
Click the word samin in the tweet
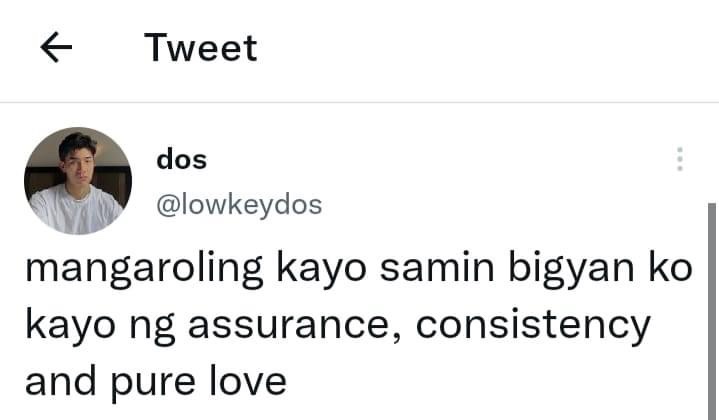[437, 268]
